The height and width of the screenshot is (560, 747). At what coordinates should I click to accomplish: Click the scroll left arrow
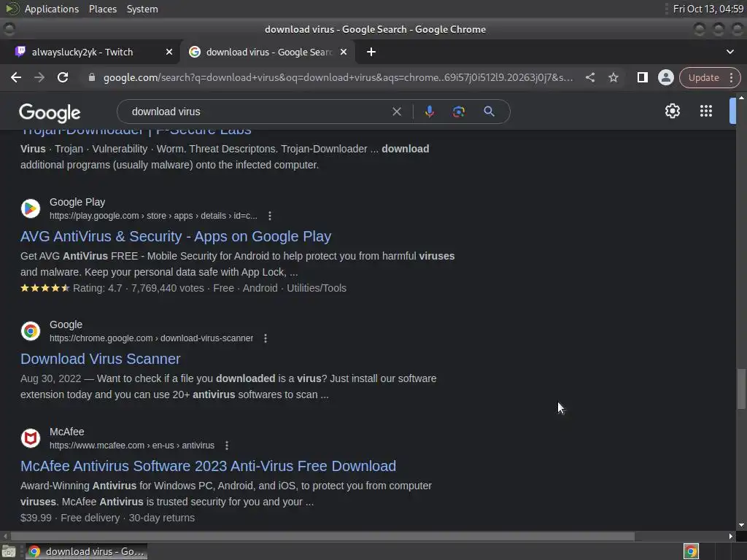coord(6,536)
